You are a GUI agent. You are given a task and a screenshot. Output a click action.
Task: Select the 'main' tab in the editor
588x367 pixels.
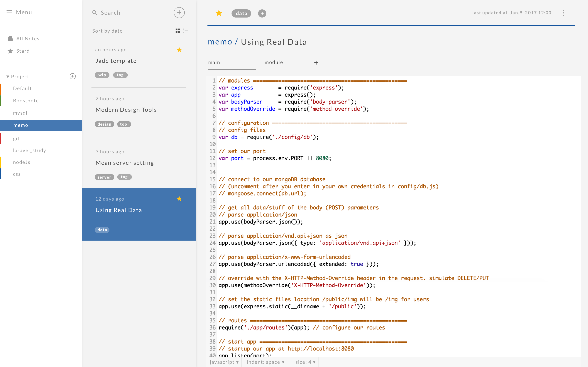coord(214,62)
